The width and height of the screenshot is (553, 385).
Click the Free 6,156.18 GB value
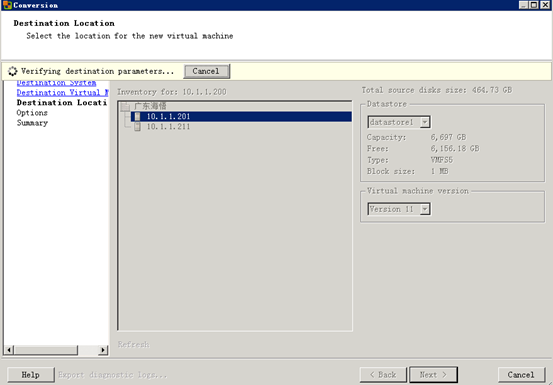click(x=455, y=149)
